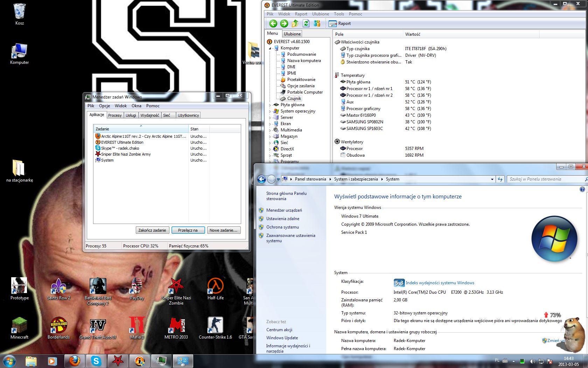Sort tasks by the Zadanie column header

point(141,129)
